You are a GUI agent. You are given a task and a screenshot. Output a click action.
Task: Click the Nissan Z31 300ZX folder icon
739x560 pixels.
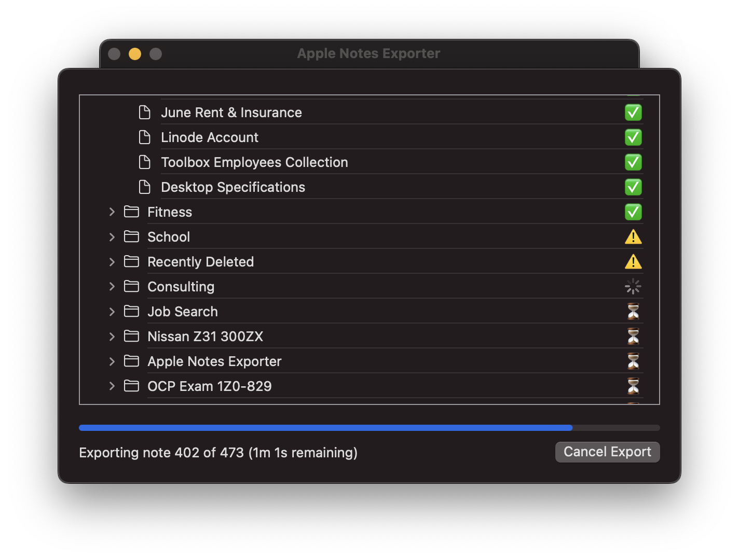click(132, 336)
